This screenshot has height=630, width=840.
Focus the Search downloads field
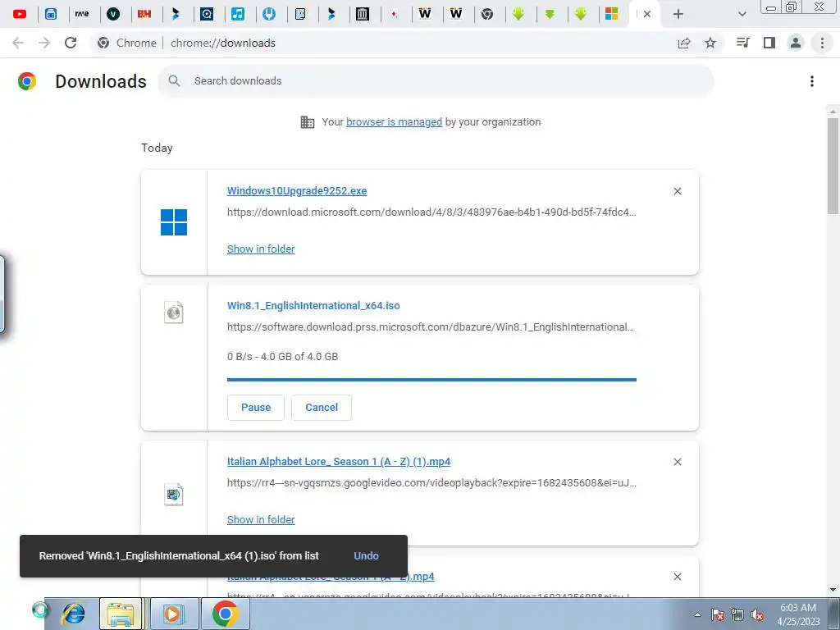436,81
